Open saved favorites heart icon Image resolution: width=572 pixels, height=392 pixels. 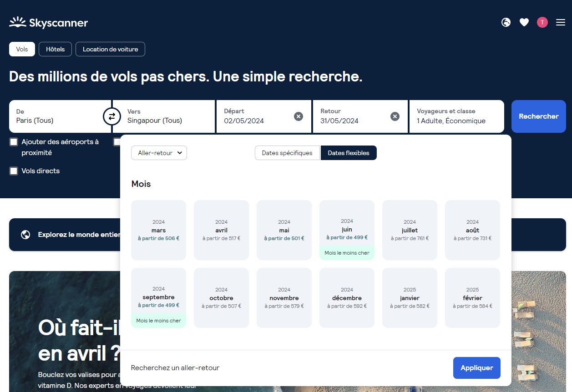click(524, 22)
